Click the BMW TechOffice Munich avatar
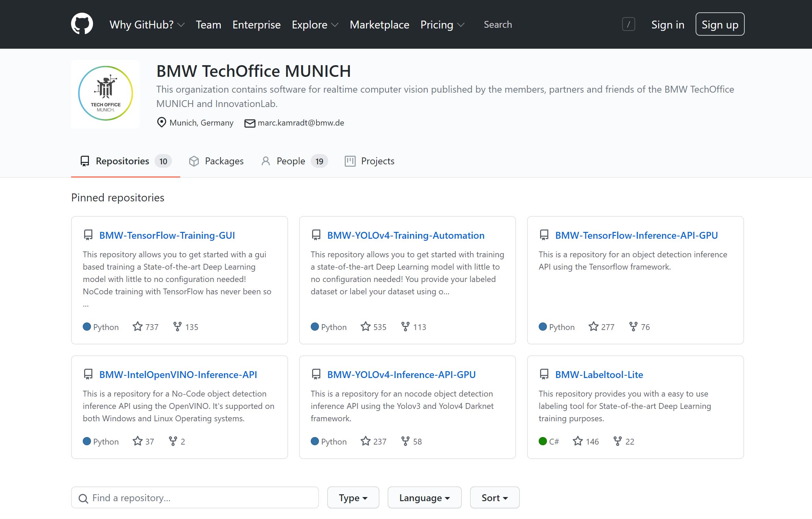 point(105,93)
